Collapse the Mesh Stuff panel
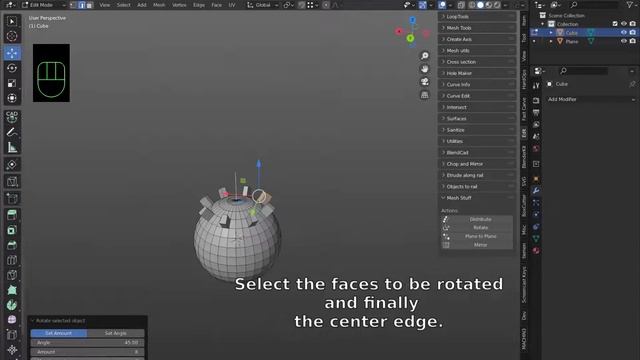This screenshot has width=640, height=360. tap(477, 198)
